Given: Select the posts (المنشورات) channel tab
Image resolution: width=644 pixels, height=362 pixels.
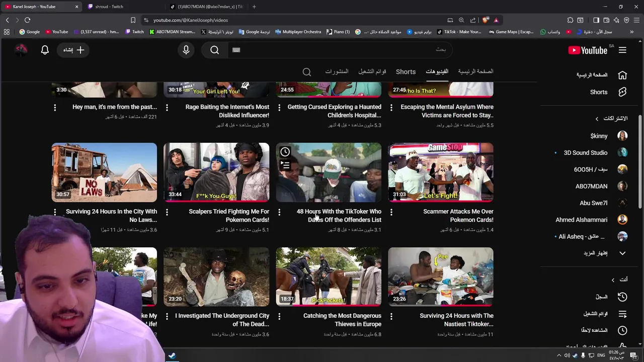Looking at the screenshot, I should click(x=337, y=71).
